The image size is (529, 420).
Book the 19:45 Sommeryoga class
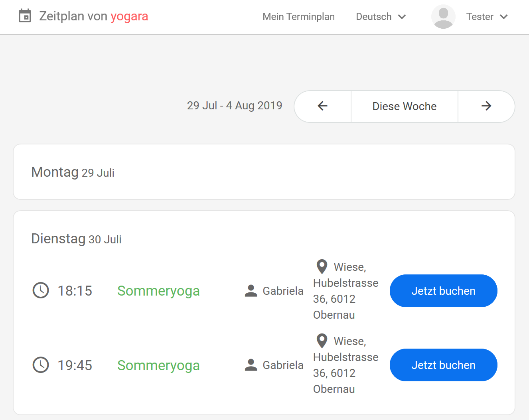443,365
